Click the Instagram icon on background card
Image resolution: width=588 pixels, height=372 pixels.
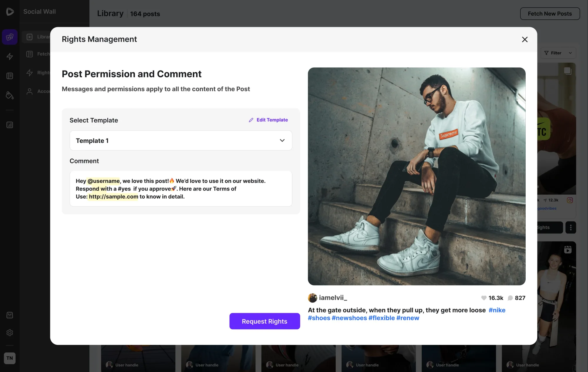click(570, 200)
